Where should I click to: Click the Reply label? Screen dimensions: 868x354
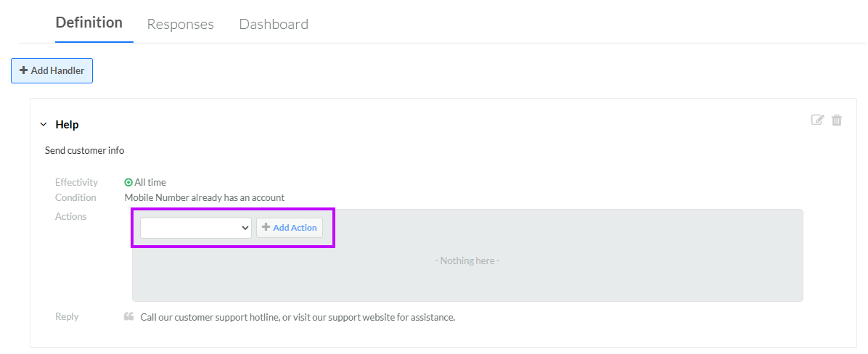(67, 317)
